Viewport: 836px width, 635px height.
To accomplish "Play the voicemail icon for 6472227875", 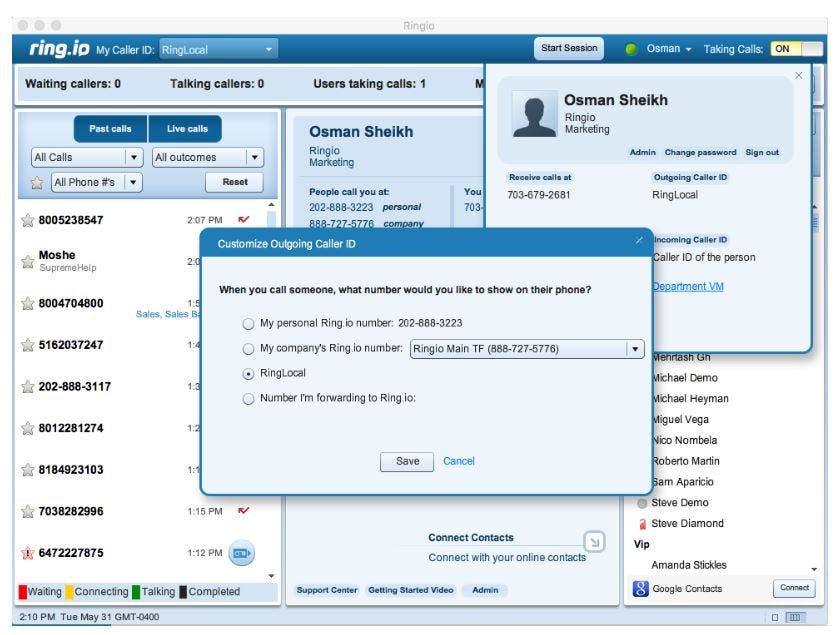I will point(242,553).
